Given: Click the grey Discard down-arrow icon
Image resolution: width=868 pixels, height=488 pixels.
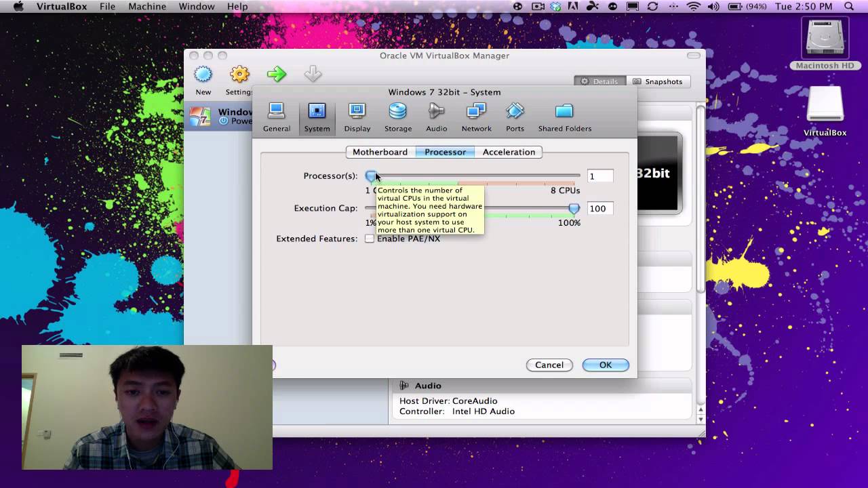Looking at the screenshot, I should [x=313, y=74].
